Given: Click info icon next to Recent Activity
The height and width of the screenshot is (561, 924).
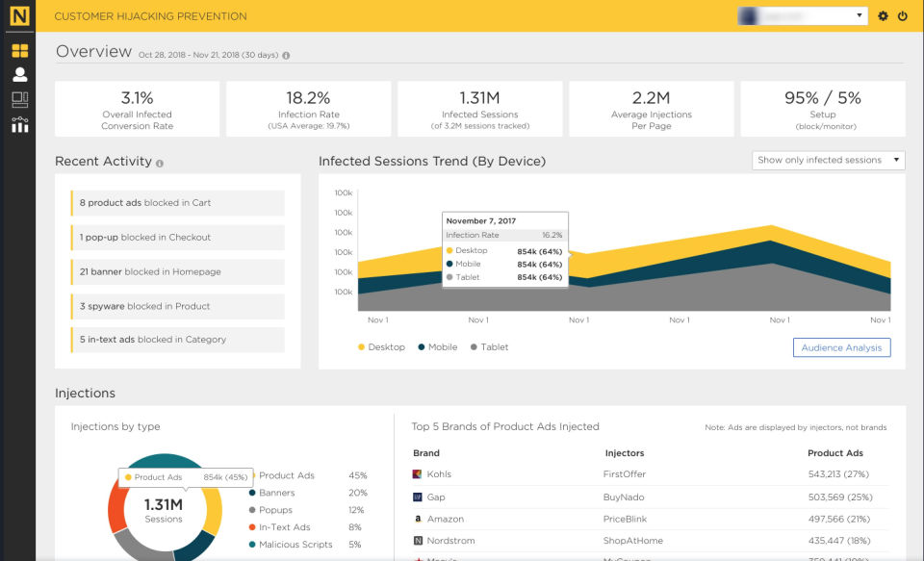Looking at the screenshot, I should tap(160, 164).
